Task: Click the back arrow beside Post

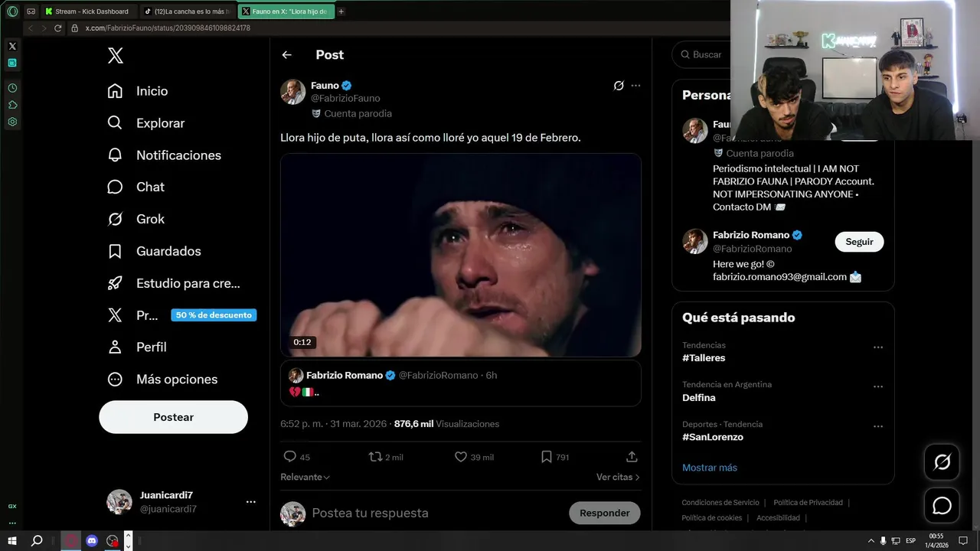Action: click(286, 55)
